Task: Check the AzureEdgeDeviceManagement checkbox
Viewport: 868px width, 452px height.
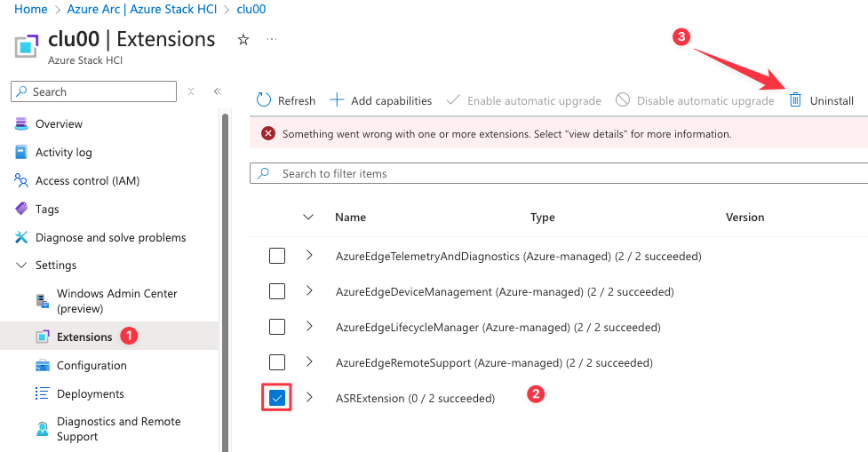Action: 277,291
